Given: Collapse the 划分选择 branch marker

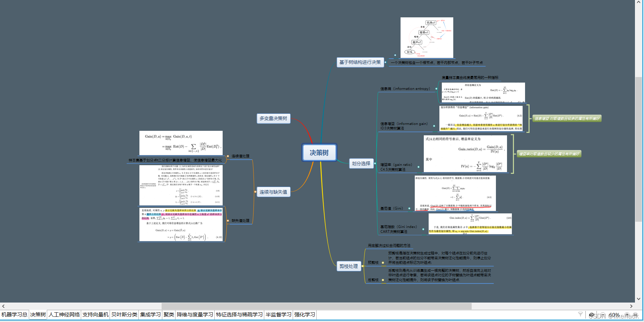Looking at the screenshot, I should [375, 163].
